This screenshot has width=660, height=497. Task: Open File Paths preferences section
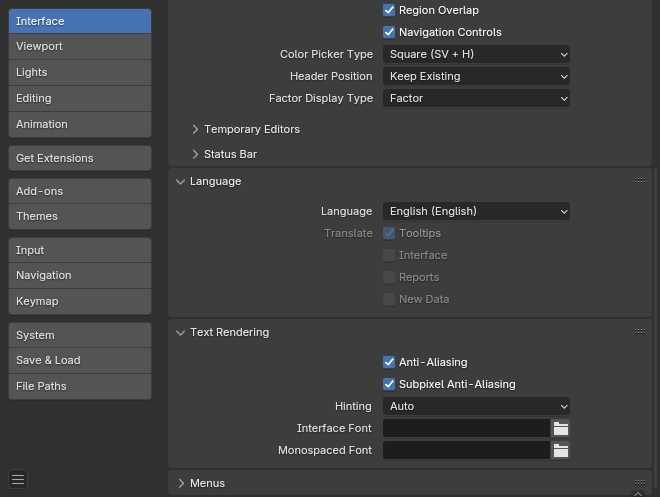pyautogui.click(x=80, y=386)
